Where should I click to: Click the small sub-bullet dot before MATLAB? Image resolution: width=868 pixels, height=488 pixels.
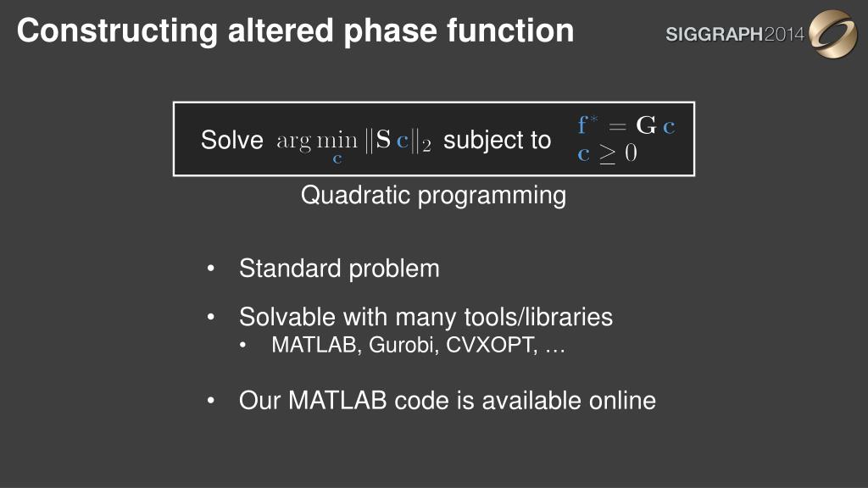click(242, 346)
